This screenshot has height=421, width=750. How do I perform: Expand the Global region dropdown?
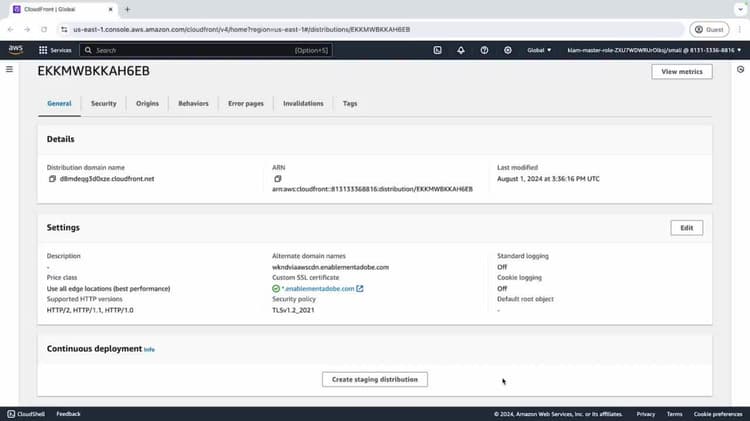[x=539, y=50]
